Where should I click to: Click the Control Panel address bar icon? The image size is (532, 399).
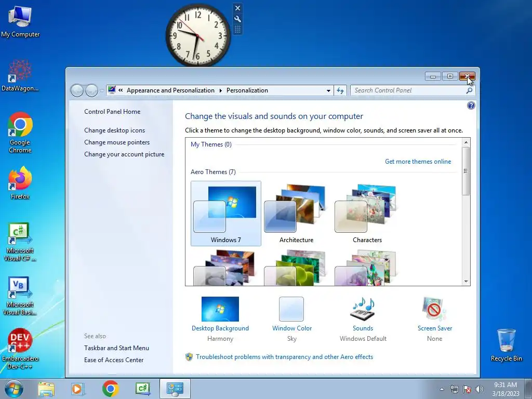click(112, 90)
